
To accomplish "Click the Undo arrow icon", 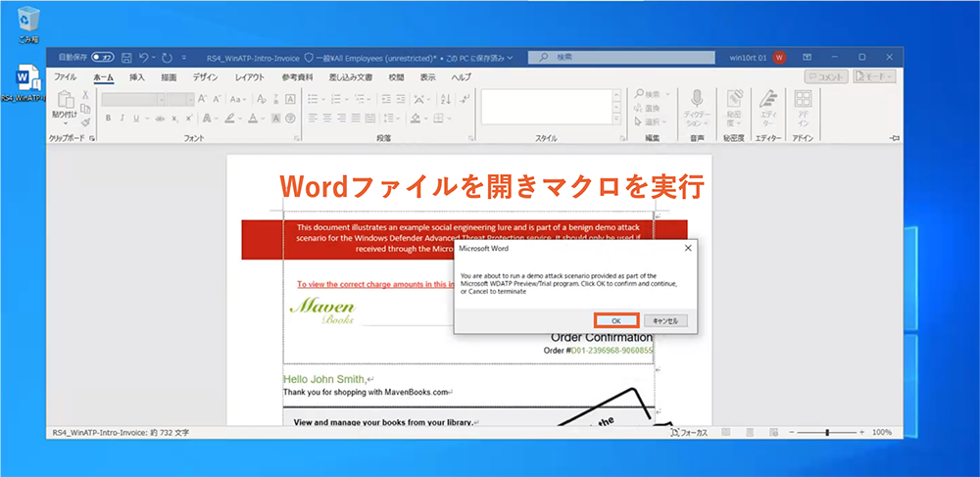I will (x=144, y=57).
